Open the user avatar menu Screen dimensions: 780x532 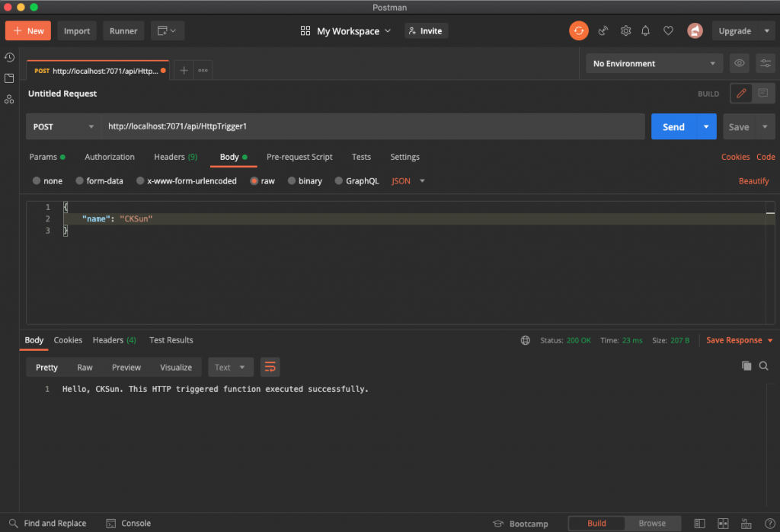[x=695, y=31]
